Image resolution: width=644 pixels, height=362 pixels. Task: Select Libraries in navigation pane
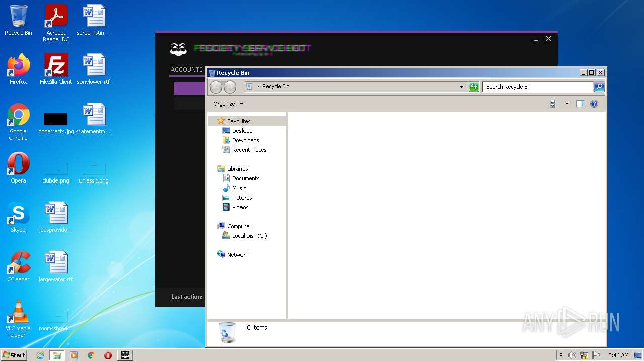pyautogui.click(x=237, y=169)
